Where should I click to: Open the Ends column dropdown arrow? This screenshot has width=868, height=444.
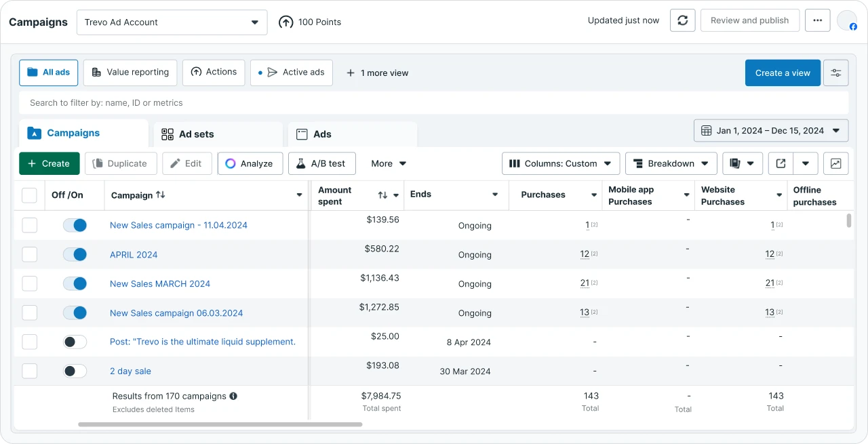495,195
